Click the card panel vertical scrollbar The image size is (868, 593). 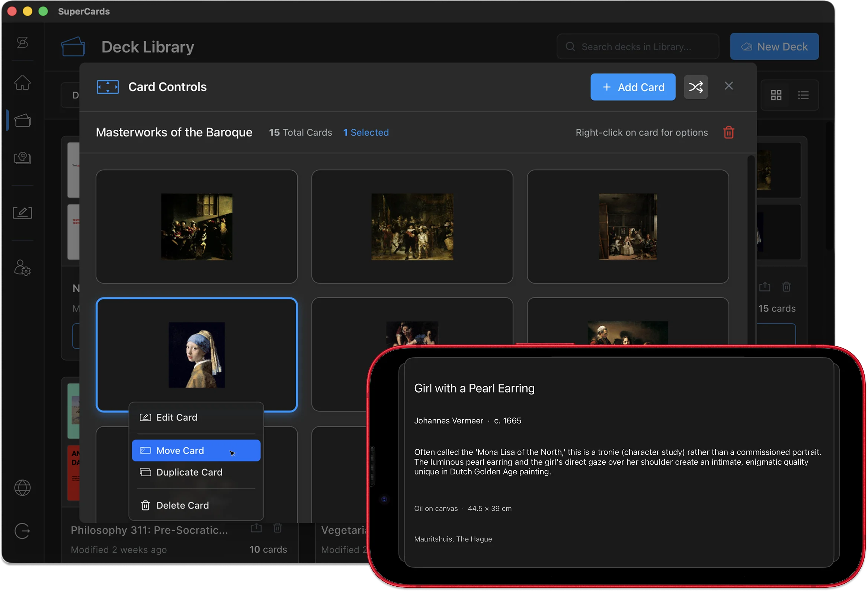(751, 250)
